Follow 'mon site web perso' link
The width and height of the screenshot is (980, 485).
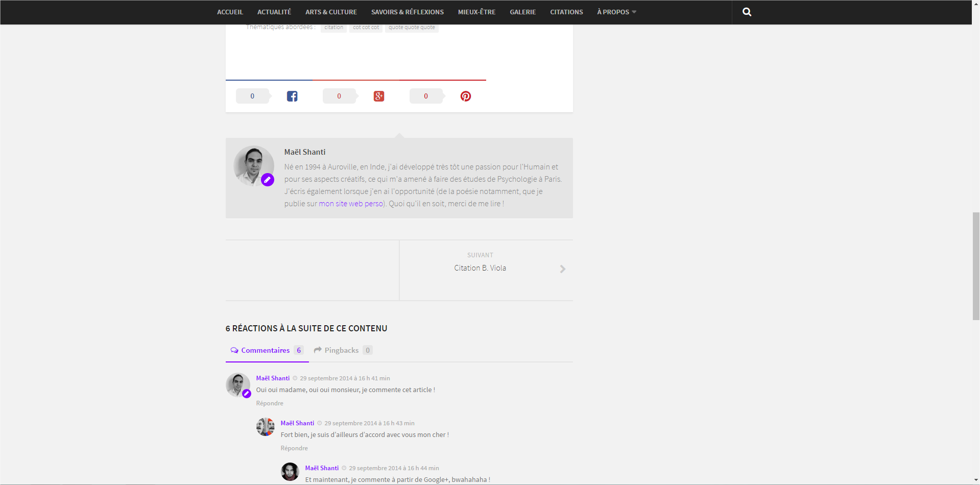[x=351, y=204]
